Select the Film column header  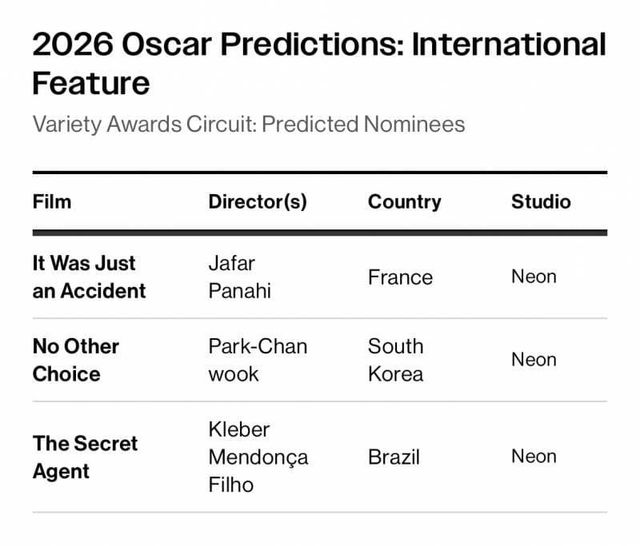(52, 202)
